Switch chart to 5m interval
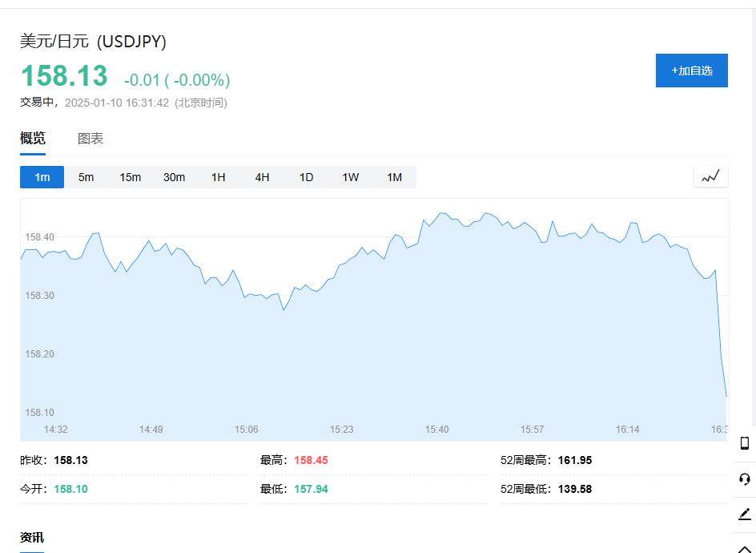Image resolution: width=756 pixels, height=553 pixels. pos(86,177)
